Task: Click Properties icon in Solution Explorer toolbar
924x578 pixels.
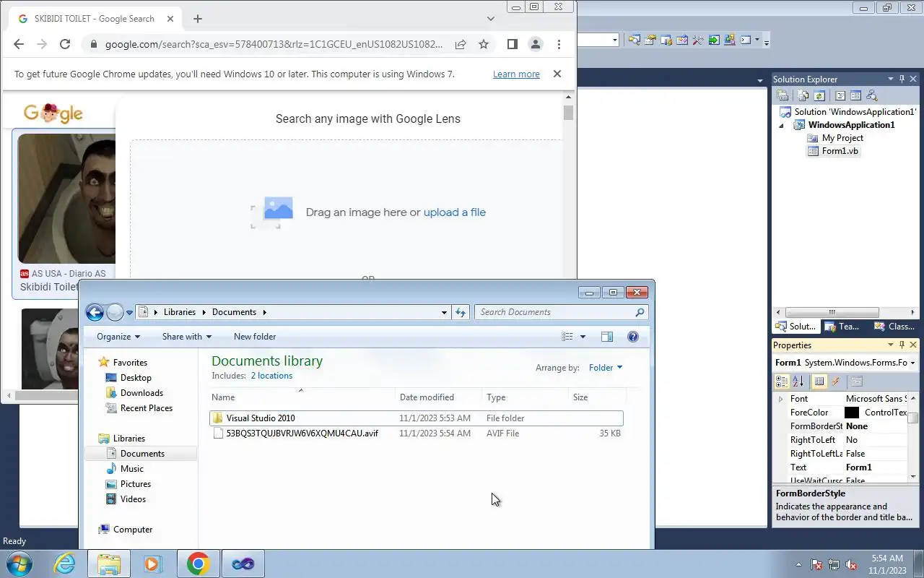Action: pos(783,95)
